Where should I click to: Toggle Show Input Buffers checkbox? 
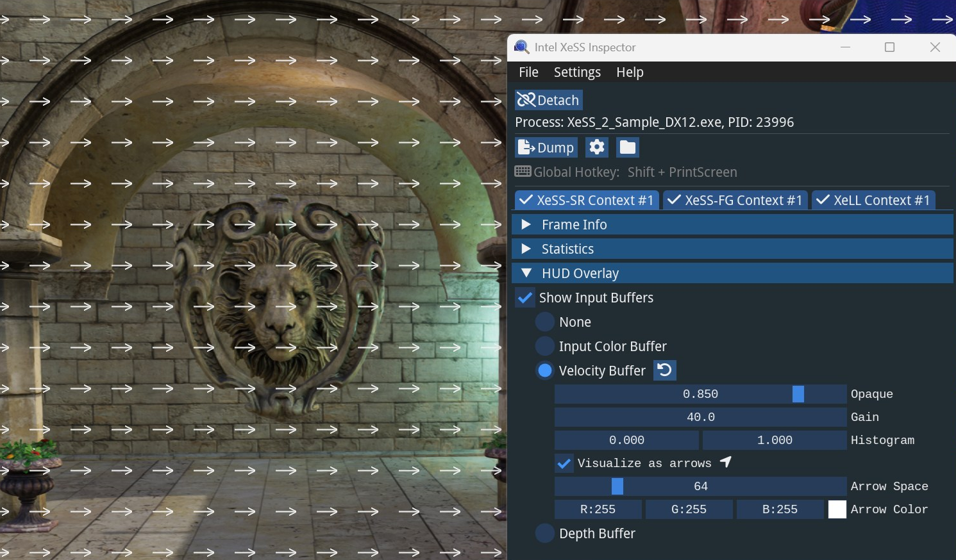click(525, 297)
